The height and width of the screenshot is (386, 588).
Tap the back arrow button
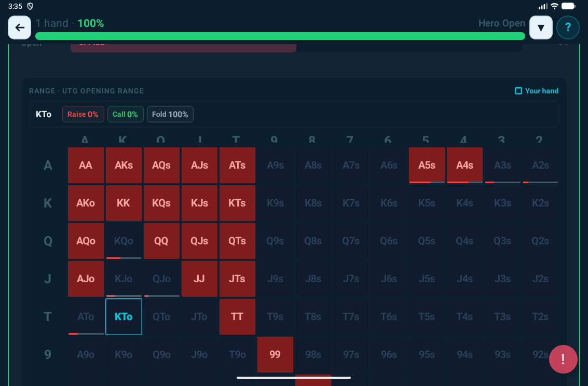click(x=20, y=27)
